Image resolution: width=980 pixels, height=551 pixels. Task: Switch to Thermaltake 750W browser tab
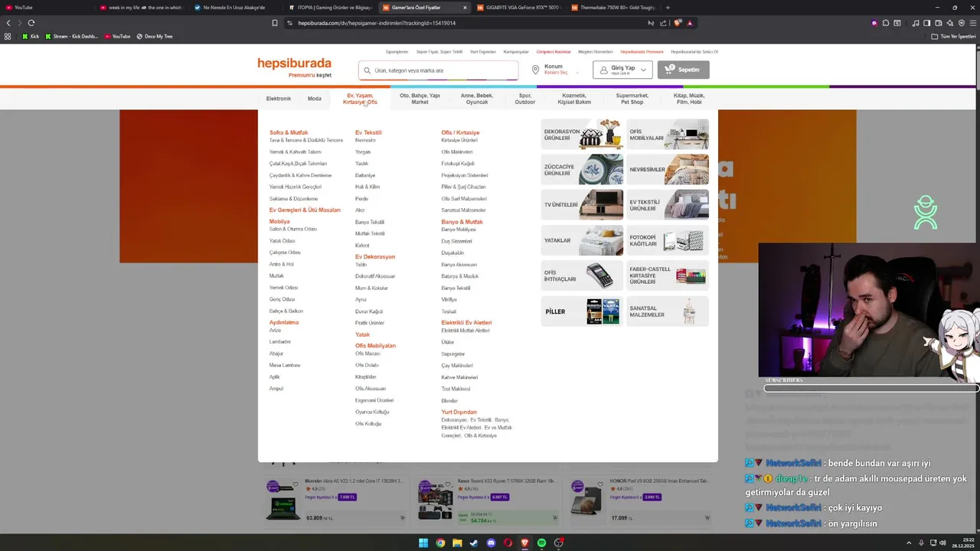pos(612,8)
